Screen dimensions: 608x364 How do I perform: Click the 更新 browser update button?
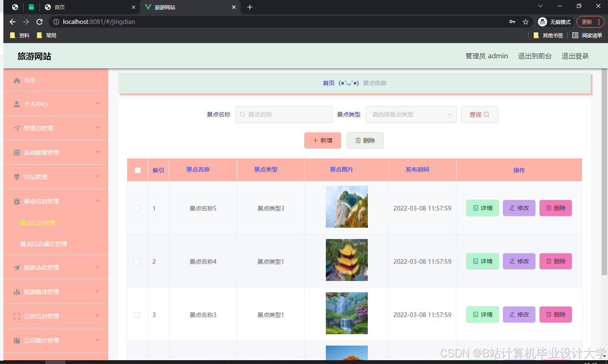[x=587, y=22]
